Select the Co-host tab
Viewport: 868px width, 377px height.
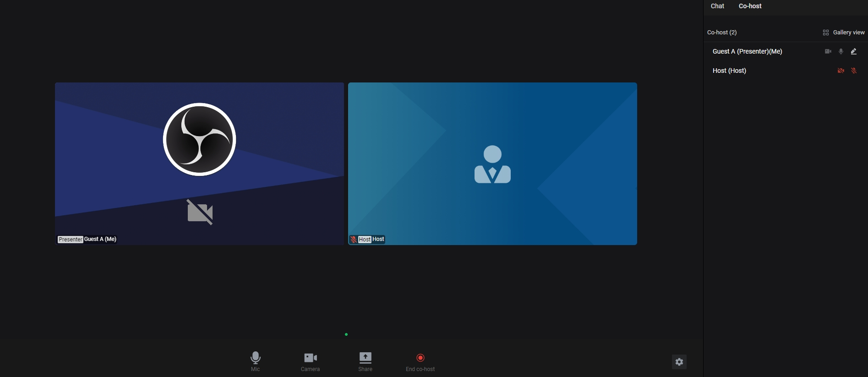pos(750,6)
